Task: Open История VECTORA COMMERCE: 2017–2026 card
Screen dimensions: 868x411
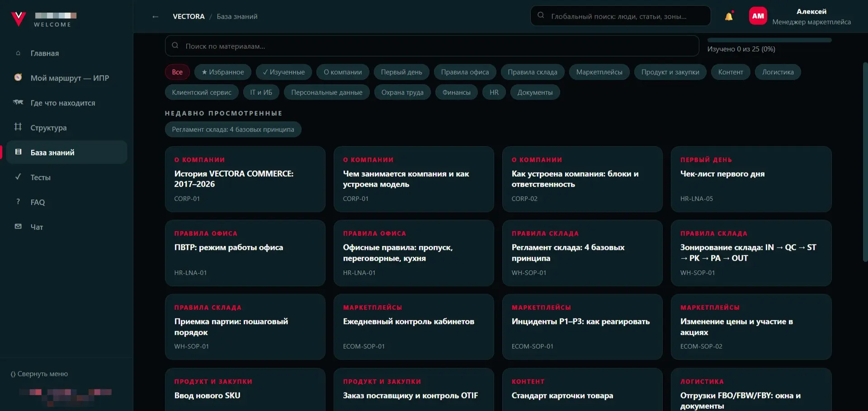Action: click(x=245, y=179)
